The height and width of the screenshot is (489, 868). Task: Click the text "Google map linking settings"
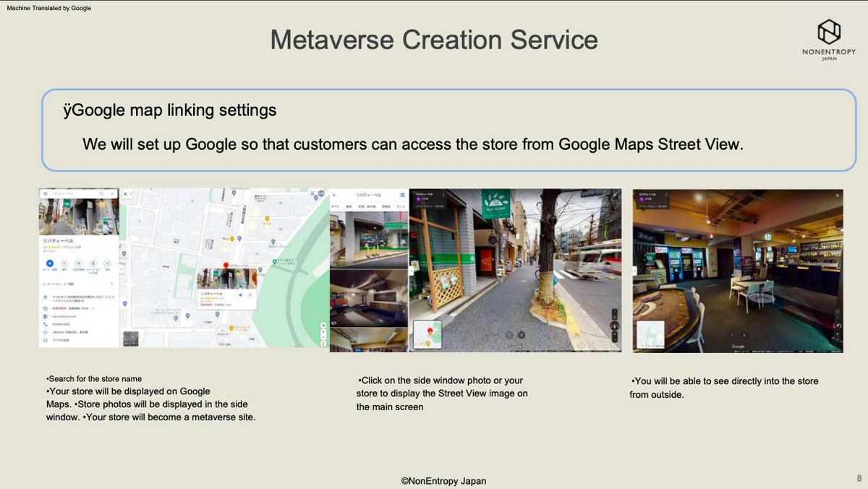(175, 110)
